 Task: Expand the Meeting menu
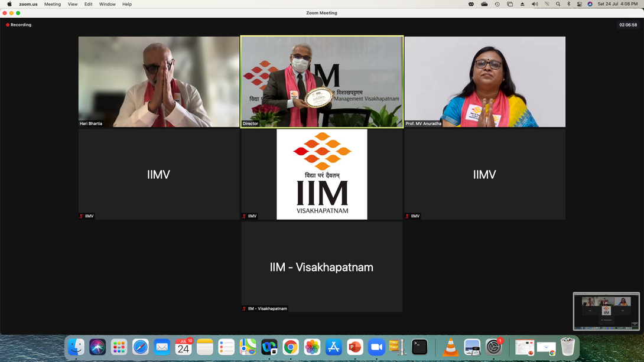click(x=53, y=4)
